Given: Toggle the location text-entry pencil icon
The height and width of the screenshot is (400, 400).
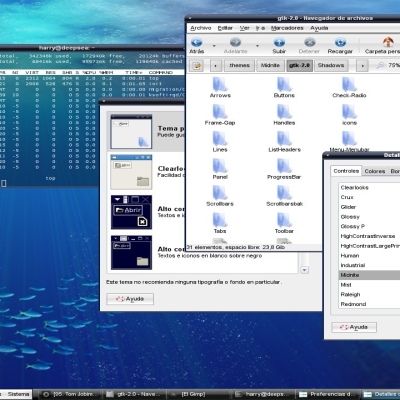Looking at the screenshot, I should [x=197, y=65].
